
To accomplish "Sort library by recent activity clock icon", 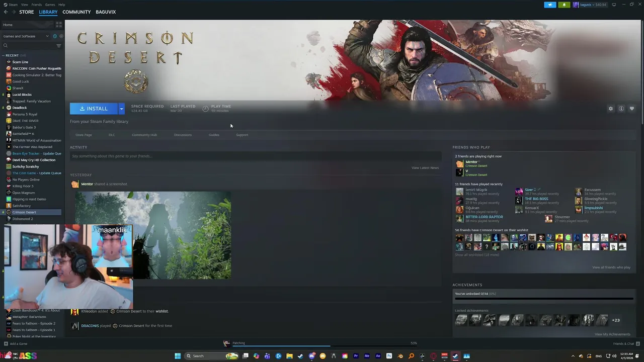I will (55, 36).
